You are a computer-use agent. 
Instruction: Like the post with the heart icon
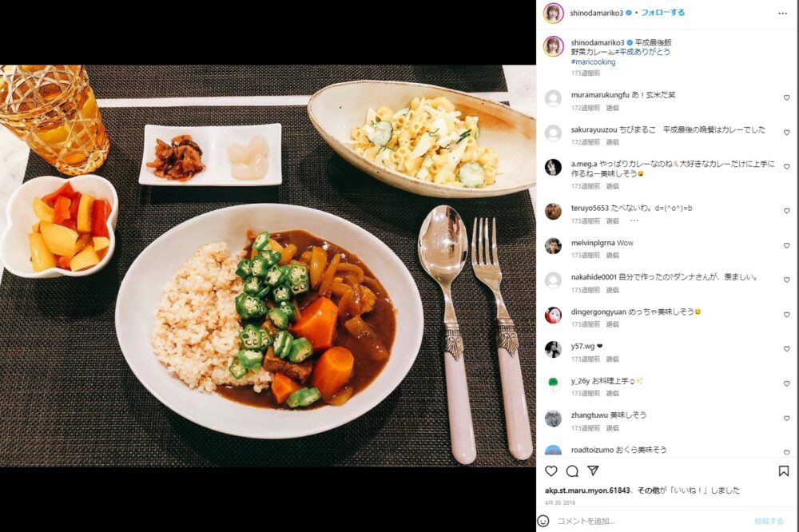pyautogui.click(x=551, y=470)
